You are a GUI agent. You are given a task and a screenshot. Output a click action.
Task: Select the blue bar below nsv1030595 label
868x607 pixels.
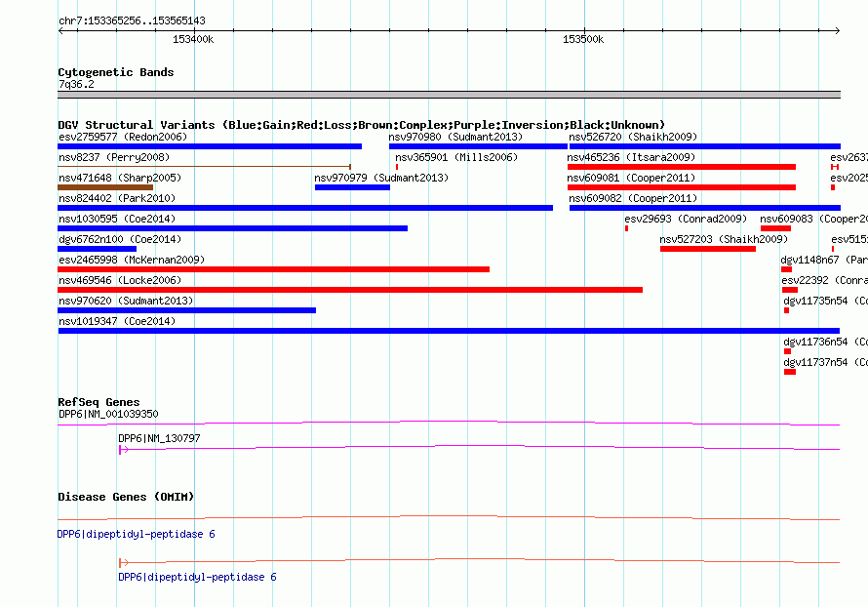tap(232, 228)
